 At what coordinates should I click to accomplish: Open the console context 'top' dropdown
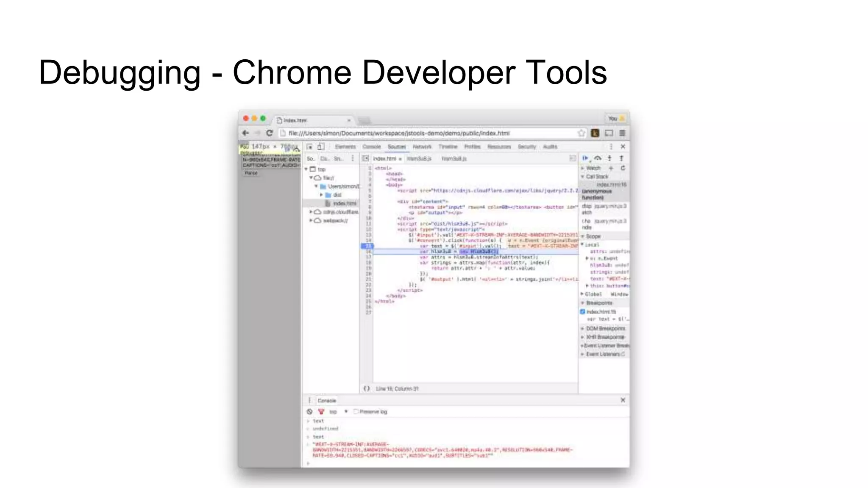(338, 412)
